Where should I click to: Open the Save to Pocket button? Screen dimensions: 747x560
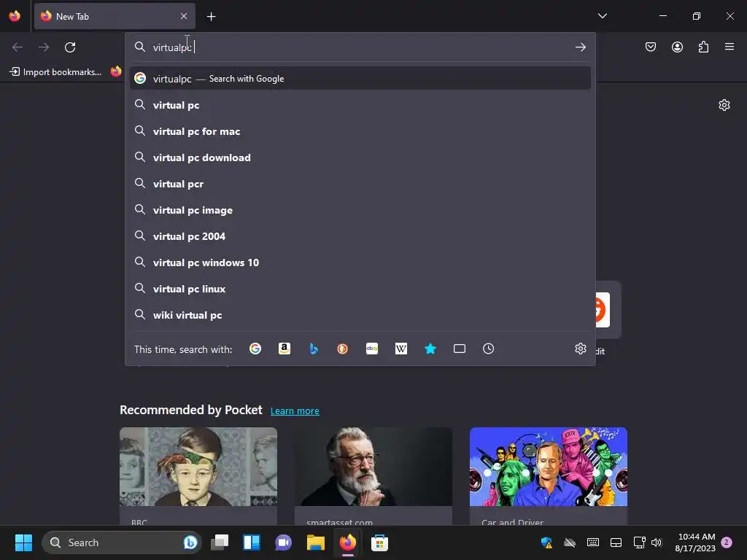tap(650, 47)
